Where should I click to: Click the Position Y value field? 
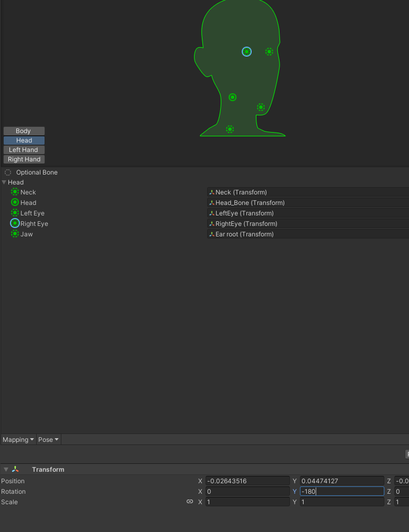[x=342, y=481]
